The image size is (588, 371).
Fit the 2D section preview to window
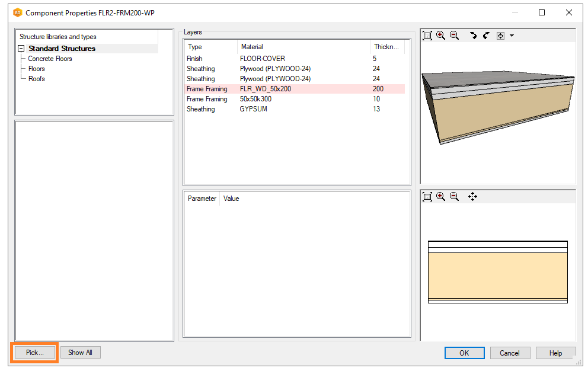[x=427, y=196]
